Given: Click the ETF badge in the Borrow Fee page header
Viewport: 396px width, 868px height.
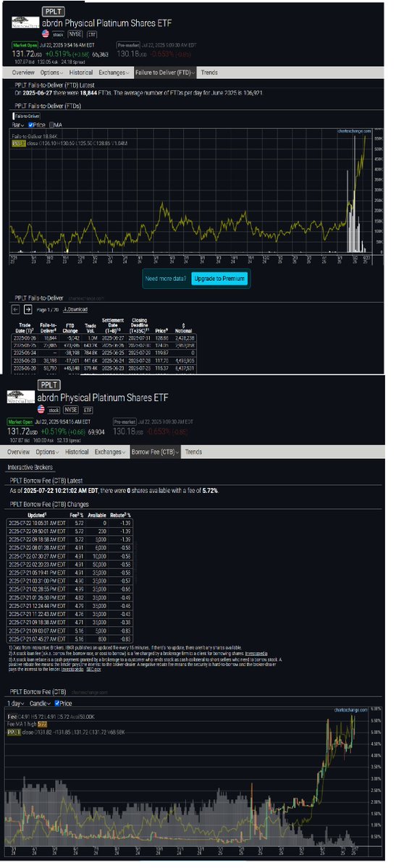Looking at the screenshot, I should (x=88, y=410).
